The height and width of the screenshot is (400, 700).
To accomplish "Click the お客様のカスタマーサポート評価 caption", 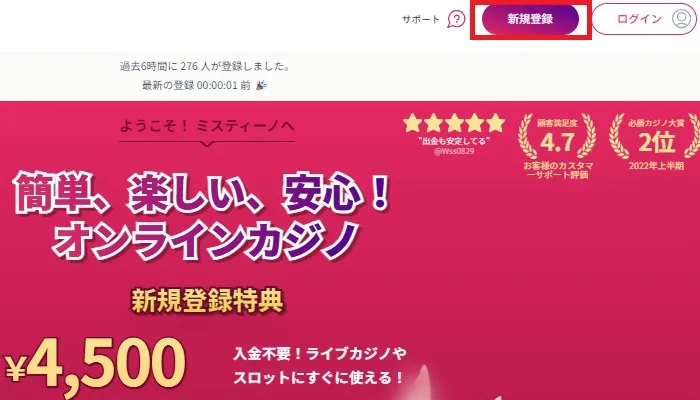I will (558, 170).
